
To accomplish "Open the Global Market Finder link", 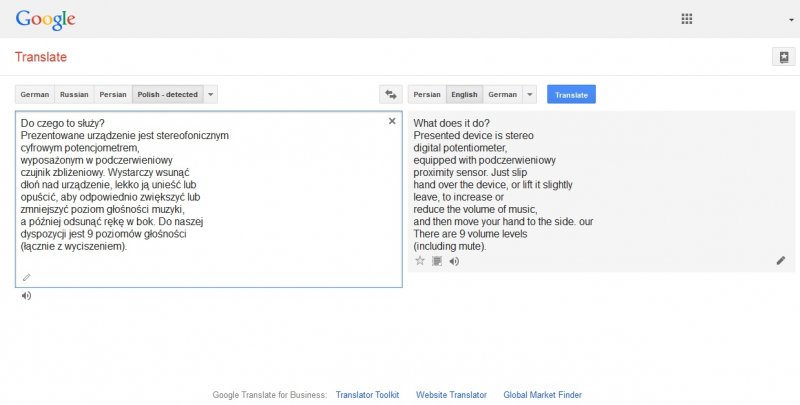I will pos(542,394).
